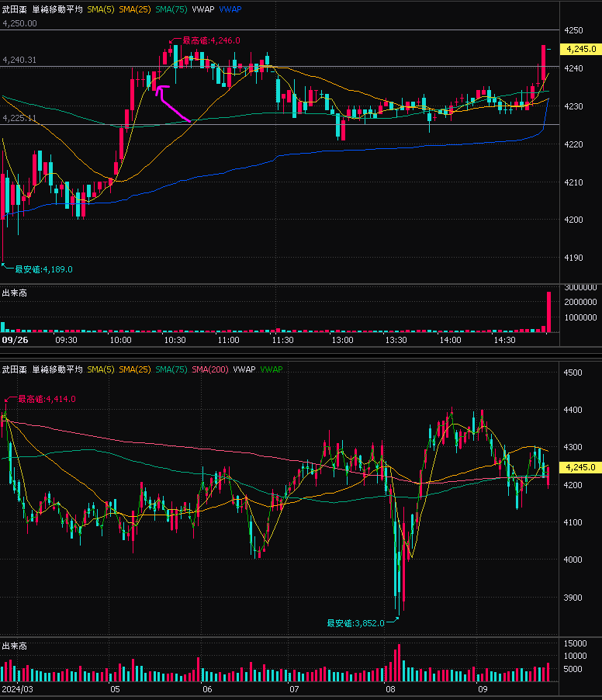The width and height of the screenshot is (602, 700).
Task: Click the SMA(200) legend in daily chart
Action: tap(210, 369)
